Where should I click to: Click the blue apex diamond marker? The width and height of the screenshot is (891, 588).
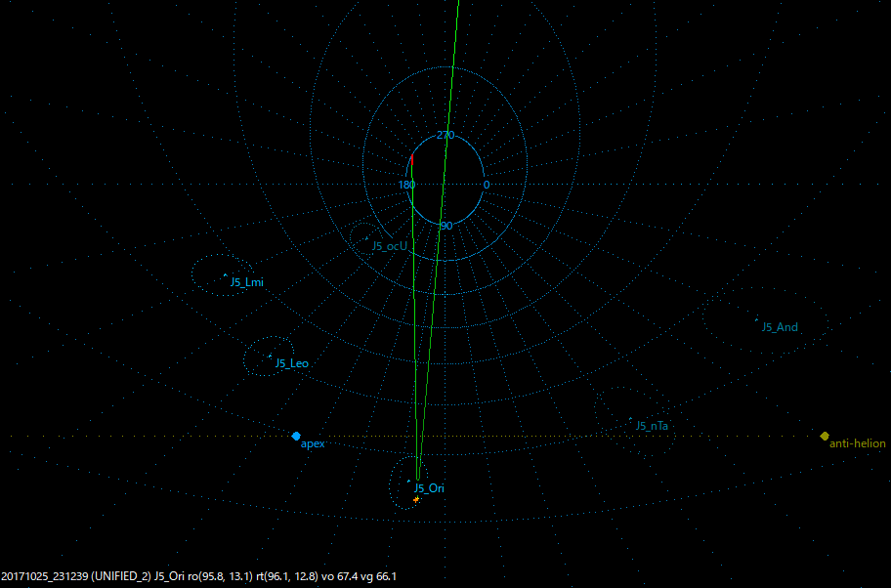pos(296,437)
